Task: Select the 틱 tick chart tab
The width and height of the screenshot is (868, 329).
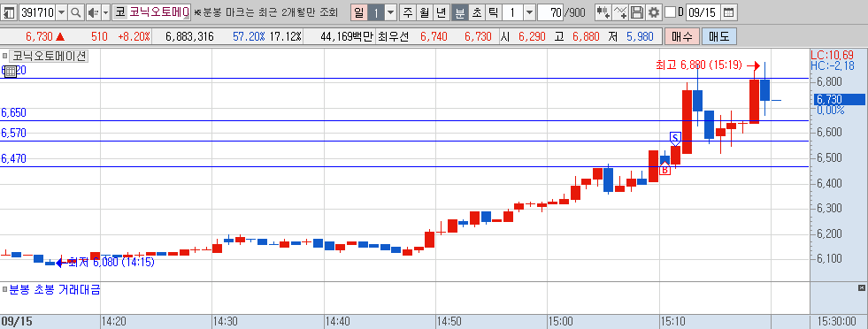Action: 493,12
